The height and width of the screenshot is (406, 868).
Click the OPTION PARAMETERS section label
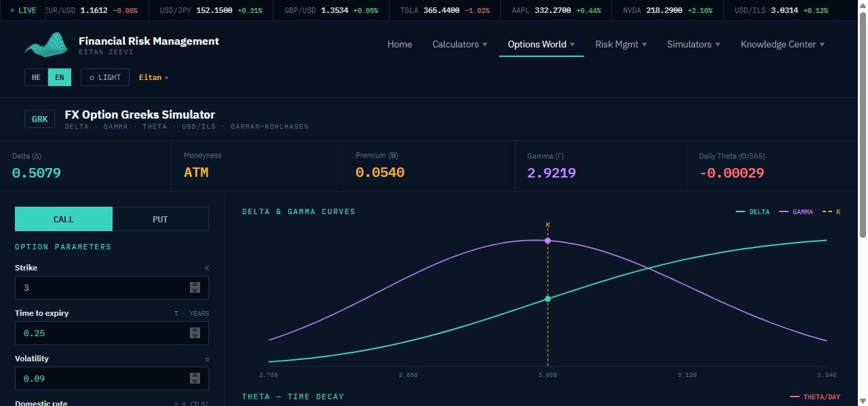coord(63,247)
